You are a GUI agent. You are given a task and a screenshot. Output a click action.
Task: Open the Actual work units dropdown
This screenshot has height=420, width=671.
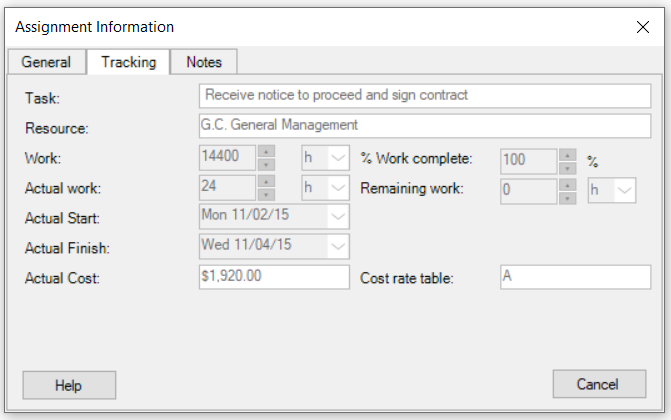pyautogui.click(x=338, y=187)
